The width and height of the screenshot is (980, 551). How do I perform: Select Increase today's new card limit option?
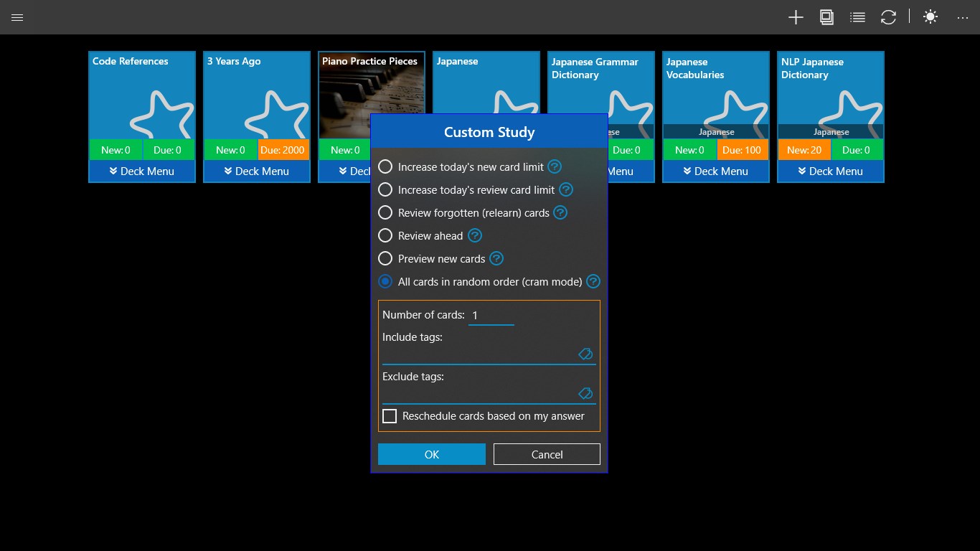(385, 166)
